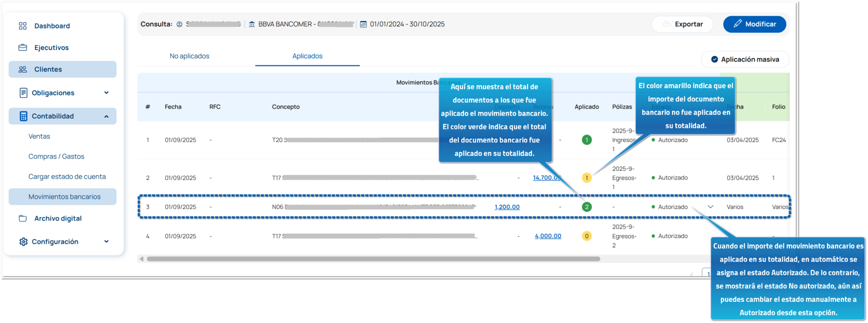
Task: Expand the Configuración menu chevron
Action: point(106,241)
